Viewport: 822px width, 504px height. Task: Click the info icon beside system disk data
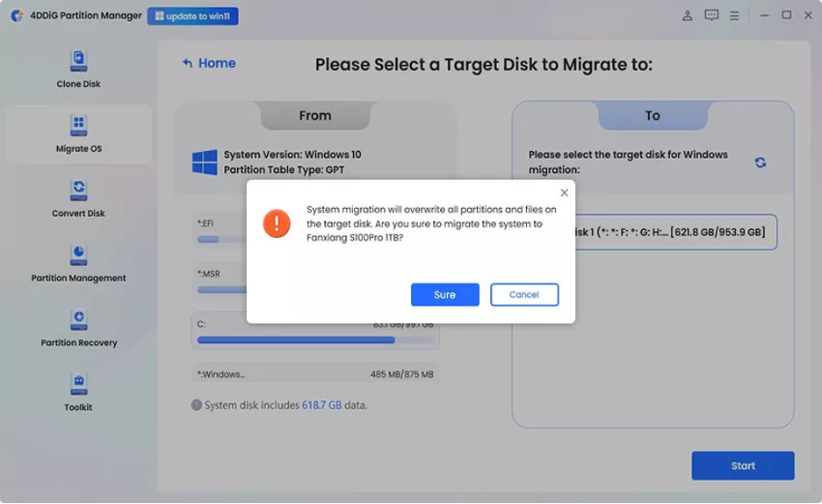coord(197,405)
